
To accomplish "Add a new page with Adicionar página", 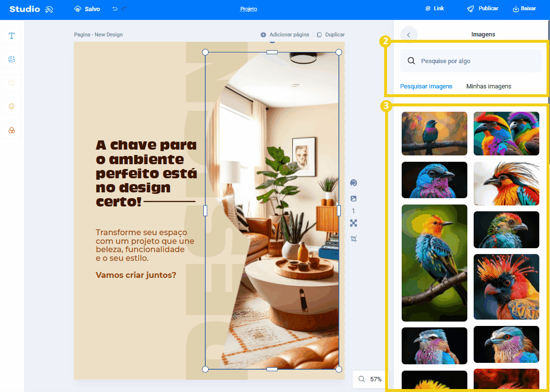I will pyautogui.click(x=285, y=34).
